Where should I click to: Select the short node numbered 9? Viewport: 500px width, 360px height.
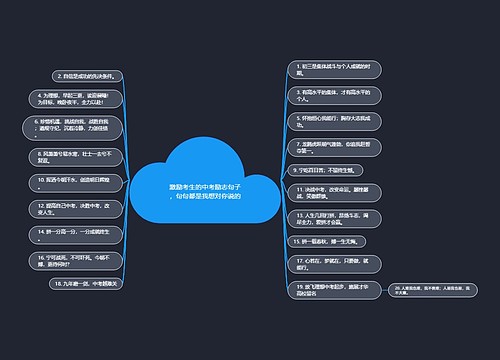(325, 170)
